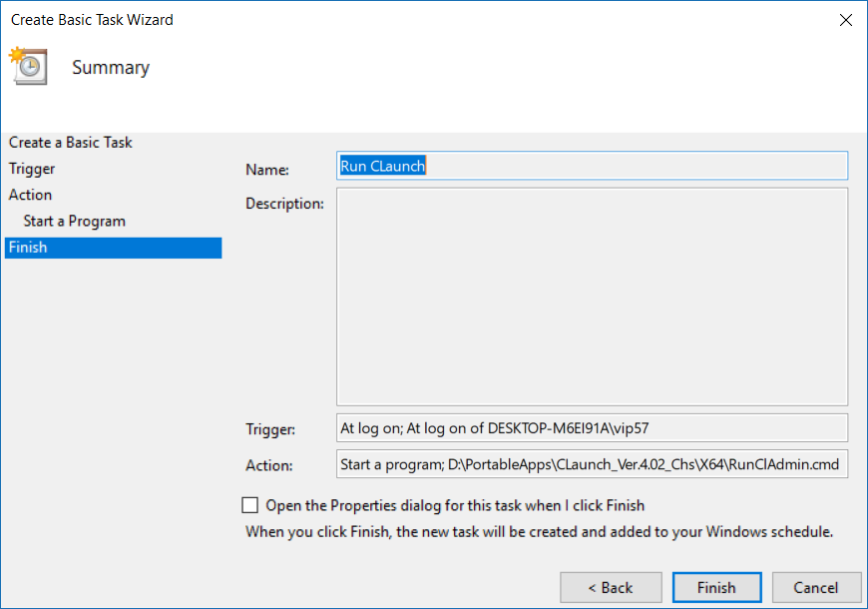Select the Action step in the sidebar
Screen dimensions: 868x609
[29, 194]
